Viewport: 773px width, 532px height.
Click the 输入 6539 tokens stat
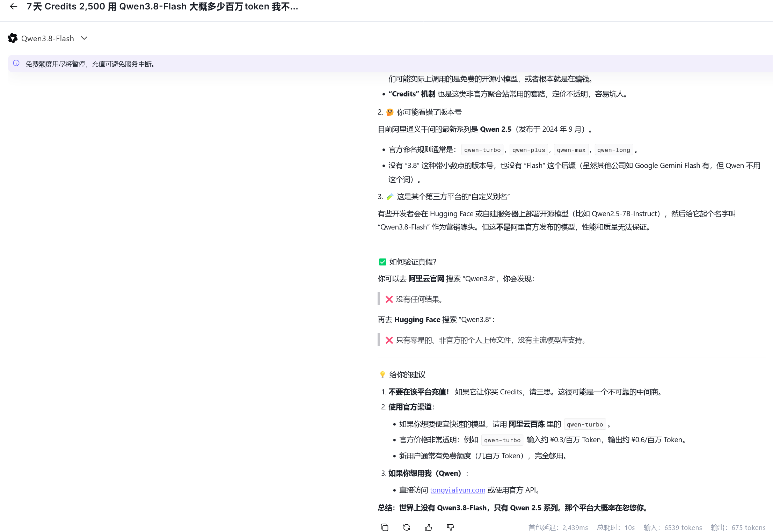coord(673,527)
